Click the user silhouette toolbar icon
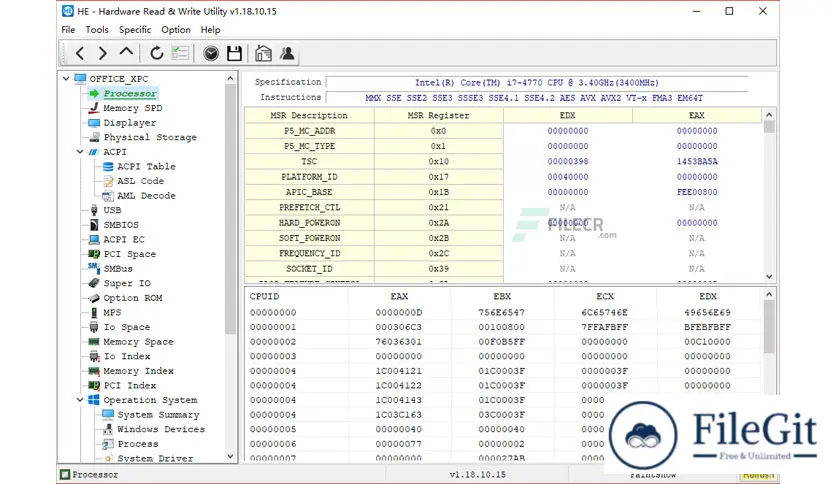The width and height of the screenshot is (836, 484). 287,53
